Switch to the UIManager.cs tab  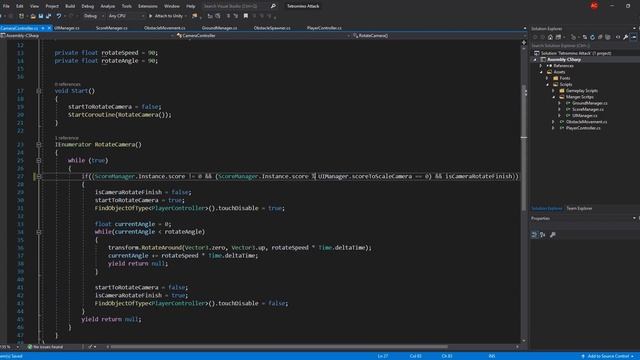(x=67, y=28)
